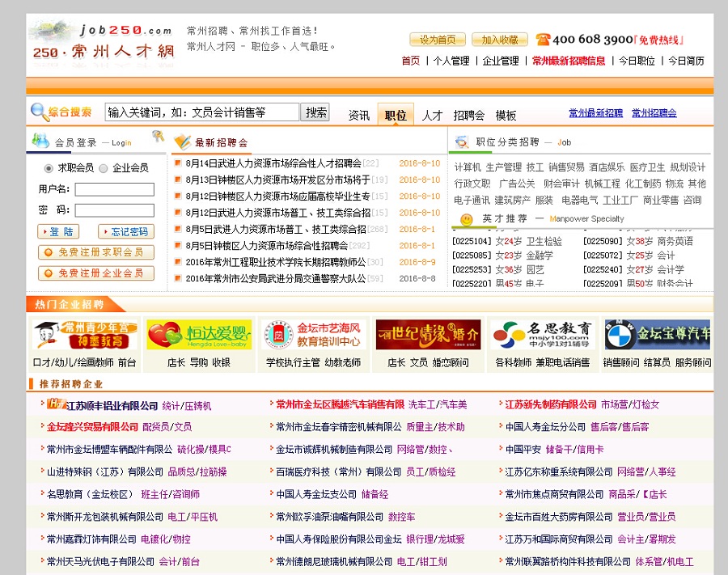Screen dimensions: 728x575
Task: Open 金坛宝尊汽车 BMW banner
Action: coord(657,335)
